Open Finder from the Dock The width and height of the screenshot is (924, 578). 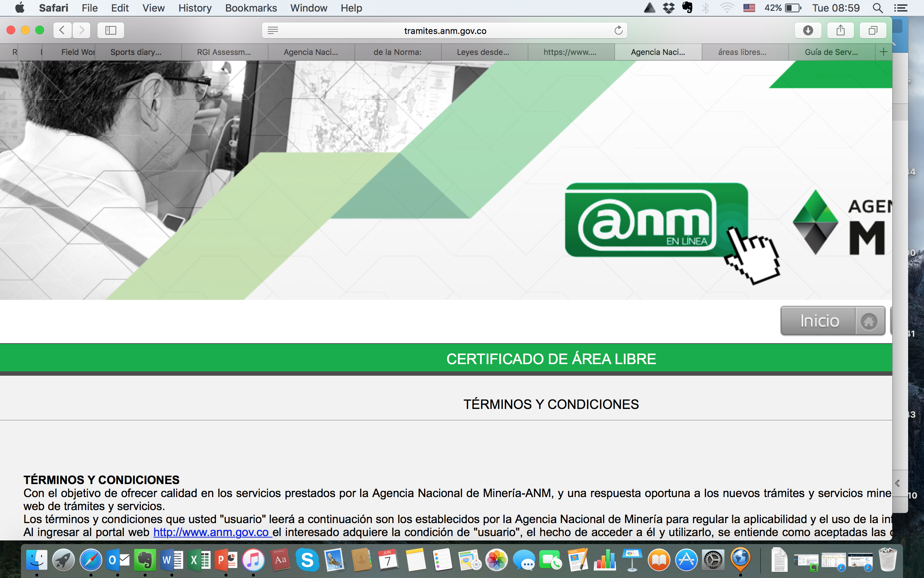(37, 560)
